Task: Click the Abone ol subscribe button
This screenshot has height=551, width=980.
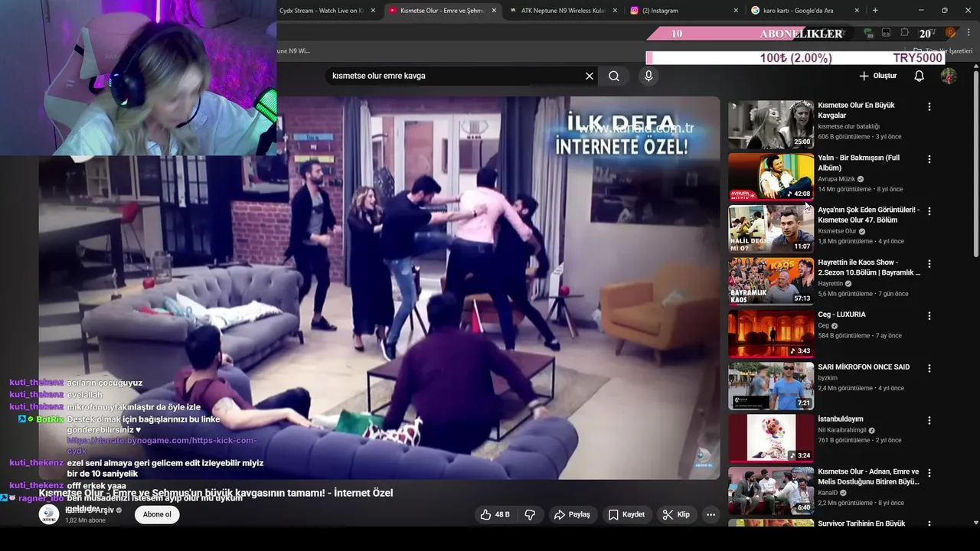Action: (x=157, y=514)
